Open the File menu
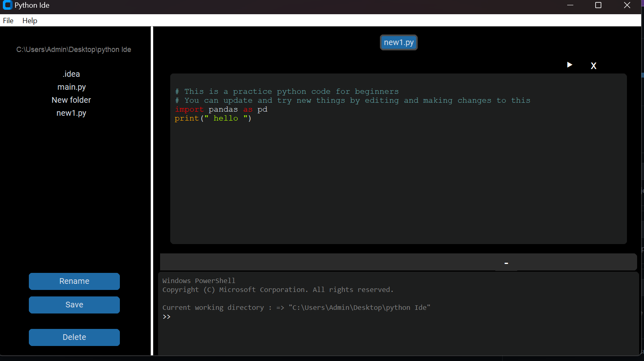Screen dimensions: 644x361 point(8,21)
